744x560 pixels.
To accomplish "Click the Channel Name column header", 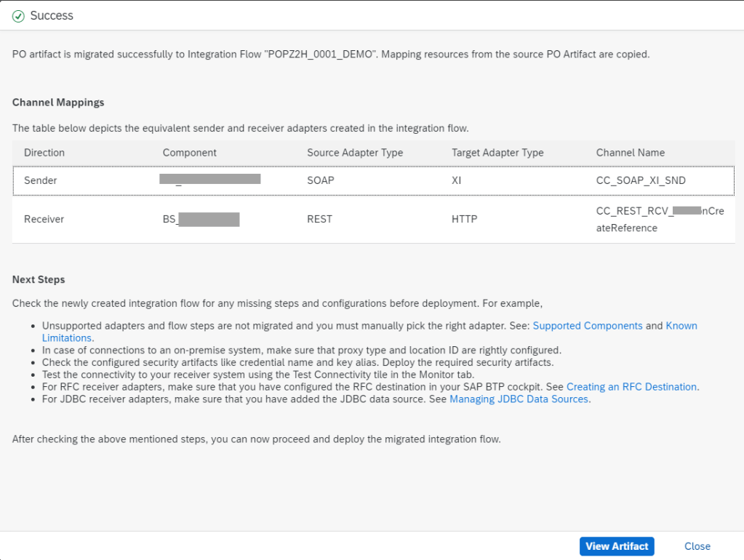I will click(x=630, y=153).
